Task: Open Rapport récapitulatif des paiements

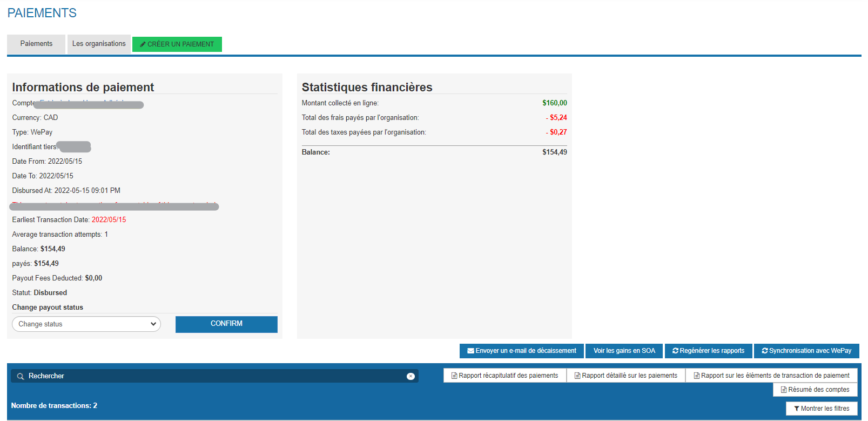Action: pyautogui.click(x=504, y=376)
